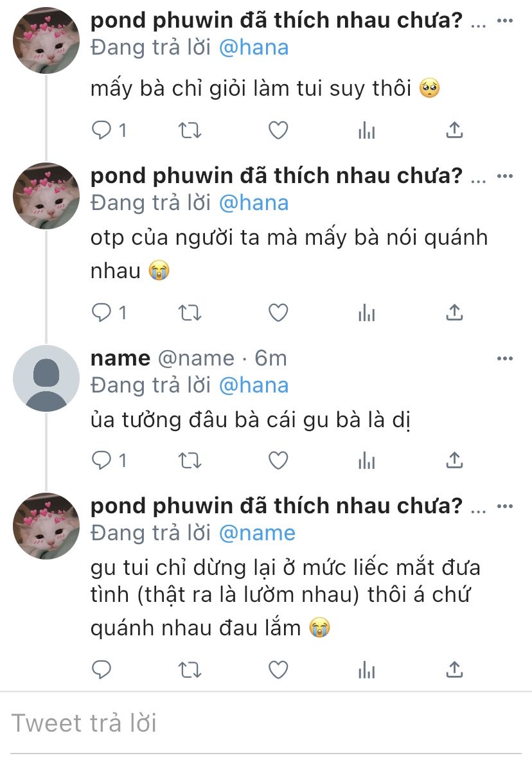
Task: Share the 'otp của người ta' tweet
Action: tap(454, 312)
